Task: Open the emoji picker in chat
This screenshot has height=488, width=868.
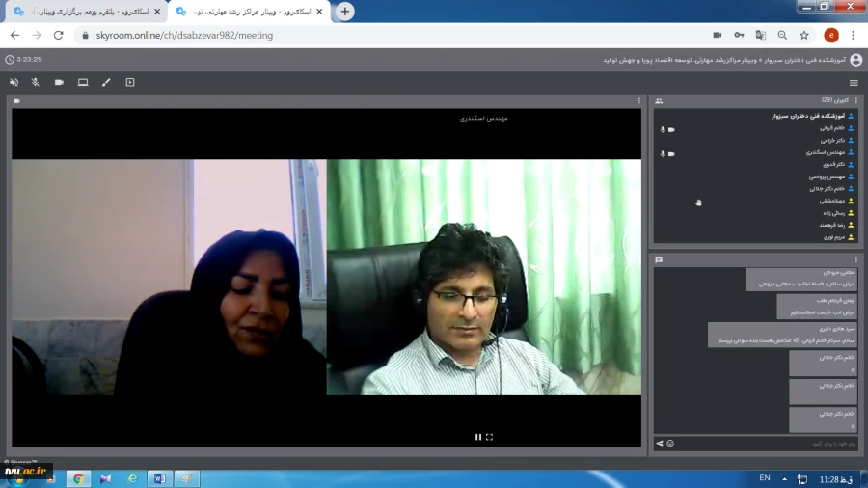Action: (670, 444)
